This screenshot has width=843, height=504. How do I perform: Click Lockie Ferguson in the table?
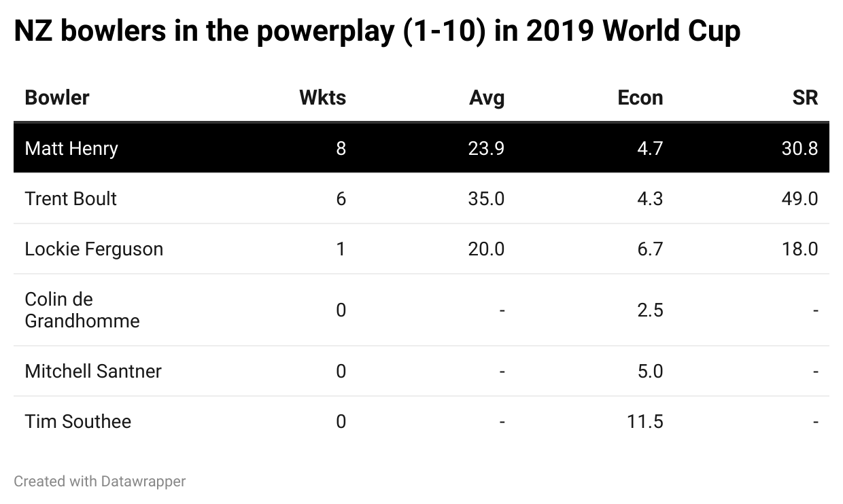tap(94, 249)
